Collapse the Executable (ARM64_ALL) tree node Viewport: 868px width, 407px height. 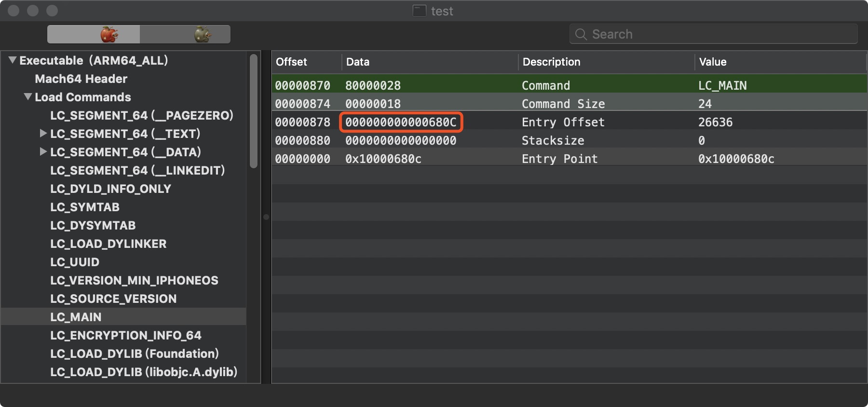tap(13, 60)
